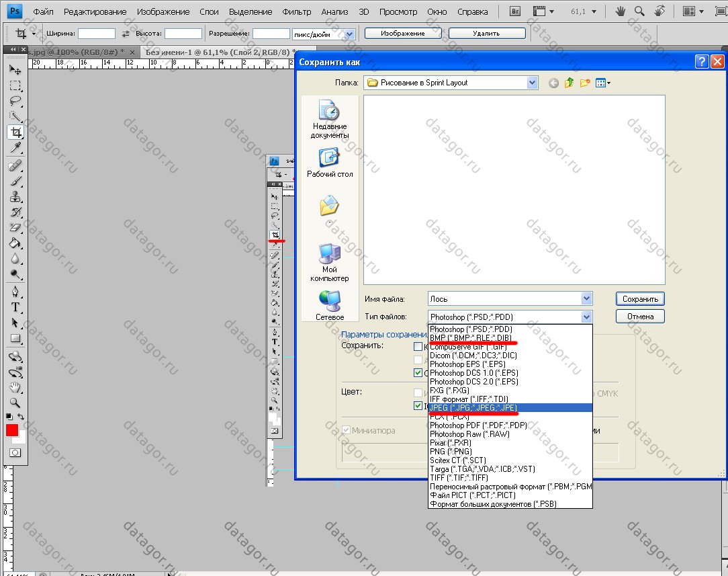Swap the Ширина and Высота values

pyautogui.click(x=126, y=34)
